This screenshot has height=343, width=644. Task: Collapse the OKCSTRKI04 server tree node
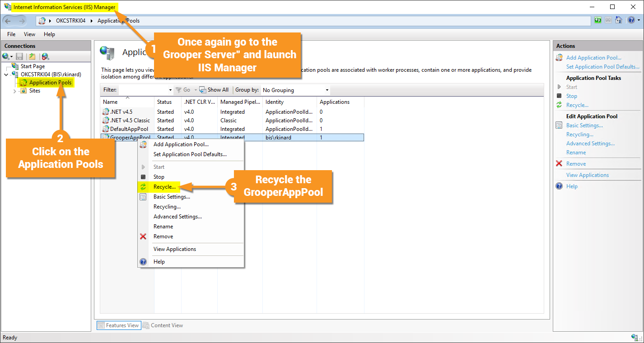[x=6, y=74]
